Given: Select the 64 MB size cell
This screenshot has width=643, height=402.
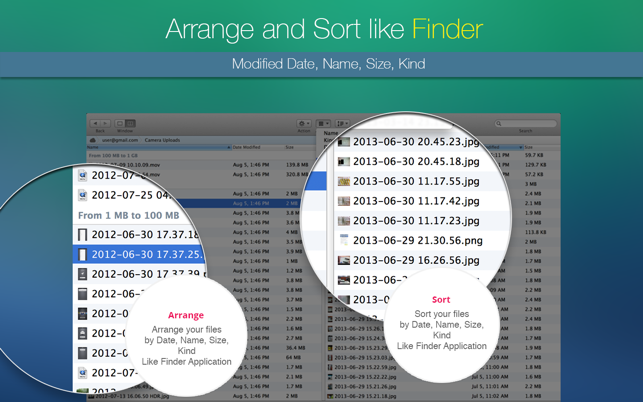Looking at the screenshot, I should [292, 358].
